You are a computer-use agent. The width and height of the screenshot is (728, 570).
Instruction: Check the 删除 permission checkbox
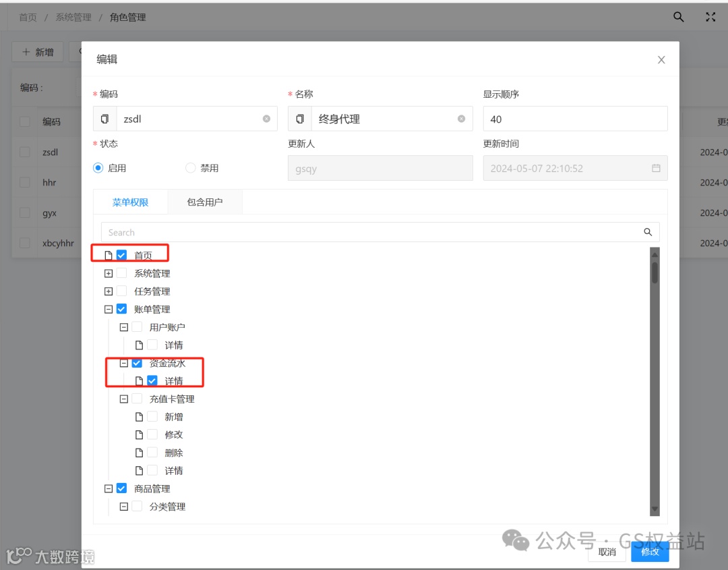click(152, 453)
